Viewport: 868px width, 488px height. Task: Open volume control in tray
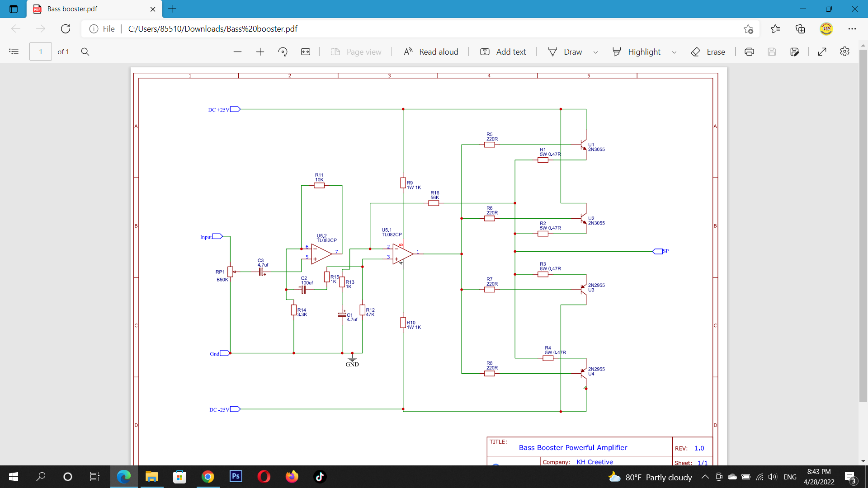click(772, 477)
